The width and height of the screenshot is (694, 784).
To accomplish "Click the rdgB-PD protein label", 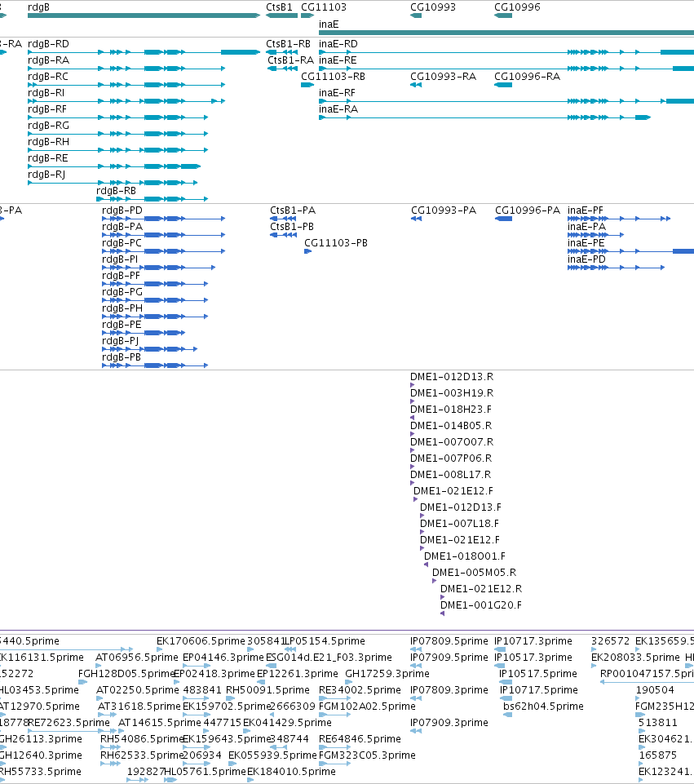I will click(122, 210).
